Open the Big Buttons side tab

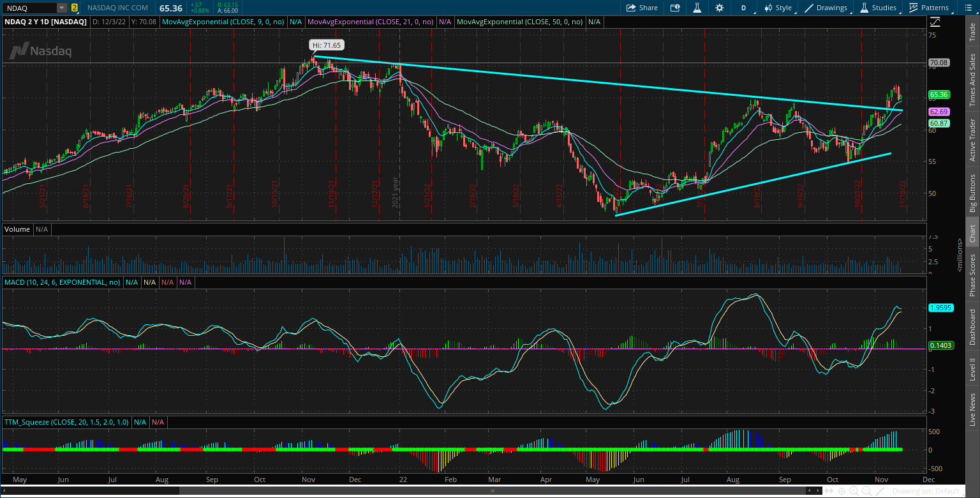click(972, 192)
